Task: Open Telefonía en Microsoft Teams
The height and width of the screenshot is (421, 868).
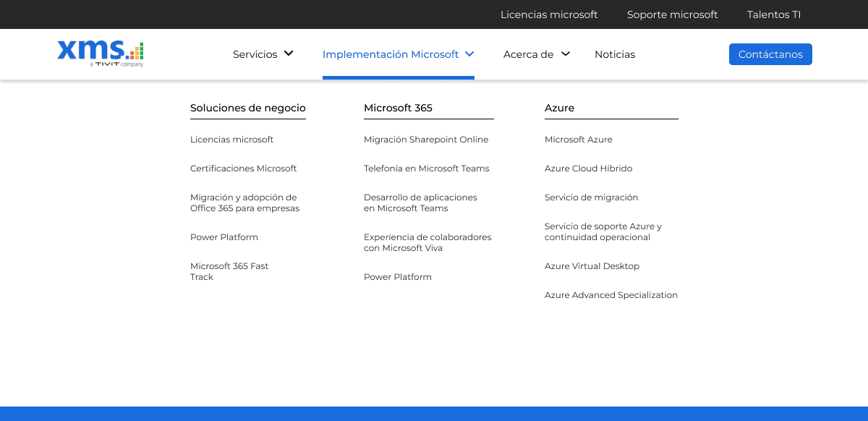Action: click(x=427, y=169)
